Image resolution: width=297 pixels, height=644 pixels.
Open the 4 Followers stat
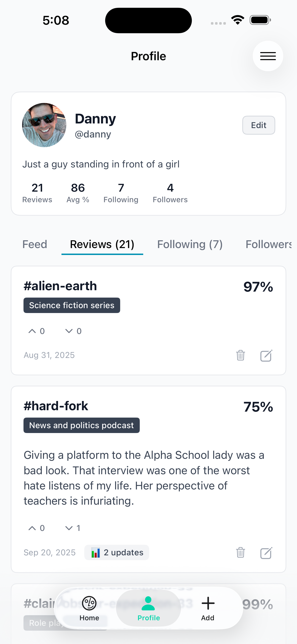(x=170, y=193)
